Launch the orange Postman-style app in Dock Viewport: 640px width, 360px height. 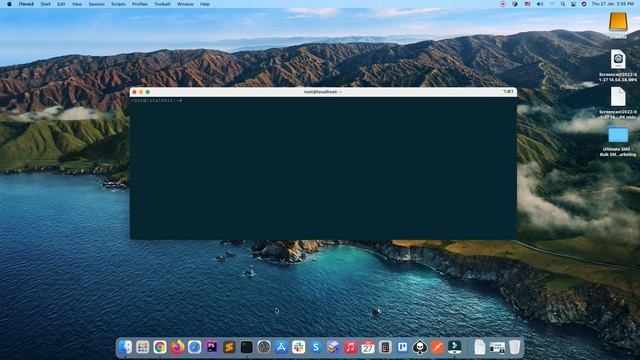pos(437,347)
